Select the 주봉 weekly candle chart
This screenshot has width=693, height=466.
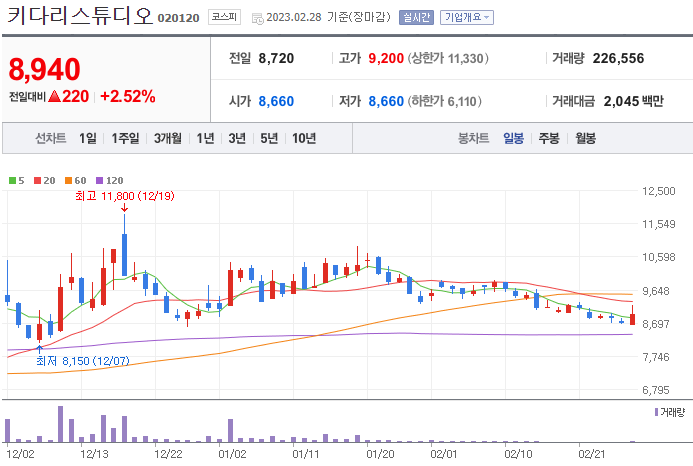pyautogui.click(x=549, y=138)
